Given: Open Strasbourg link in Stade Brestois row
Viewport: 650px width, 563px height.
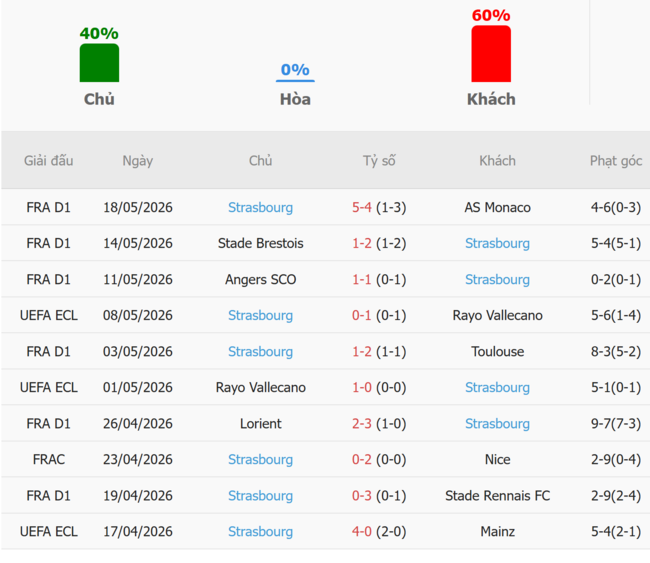Looking at the screenshot, I should 497,243.
